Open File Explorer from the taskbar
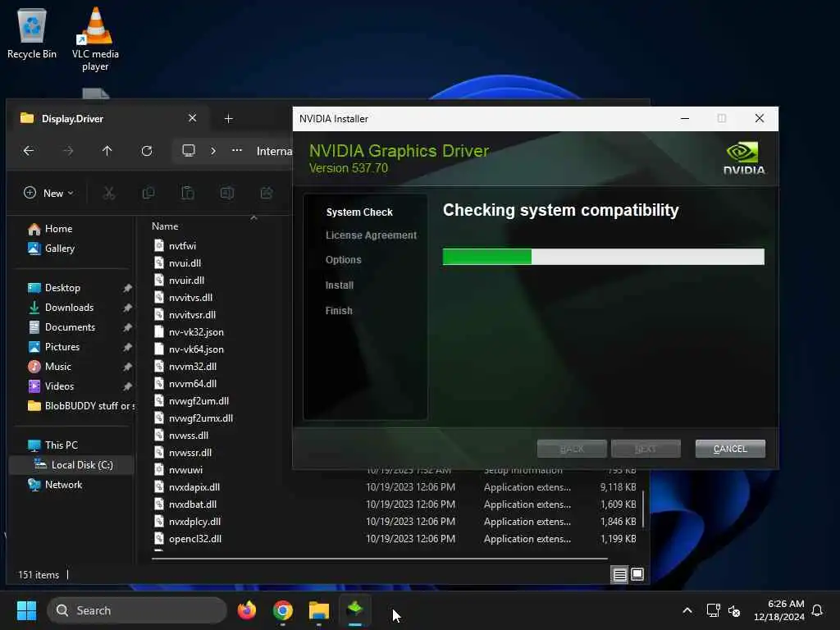Screen dimensions: 840x630 (319, 610)
